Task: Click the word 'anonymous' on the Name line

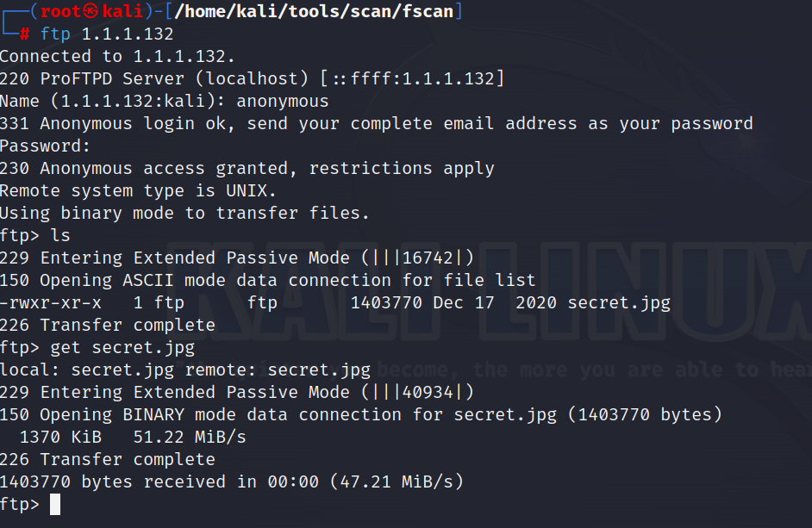Action: pos(282,101)
